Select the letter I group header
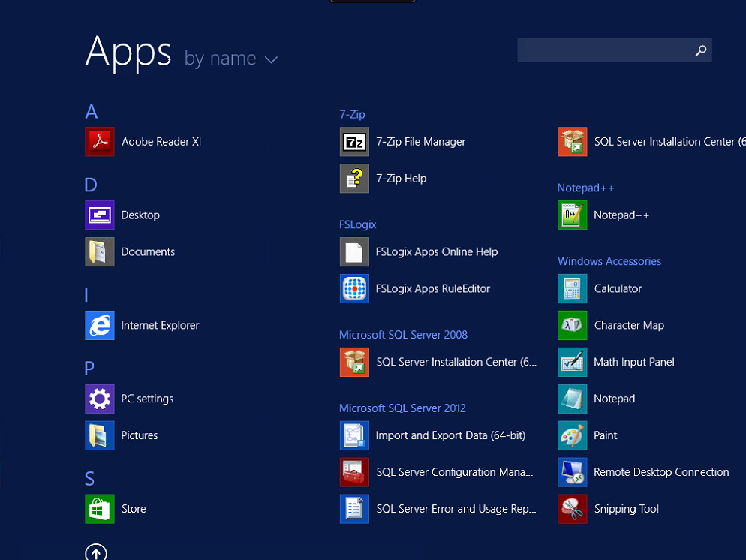Image resolution: width=746 pixels, height=560 pixels. click(x=86, y=295)
